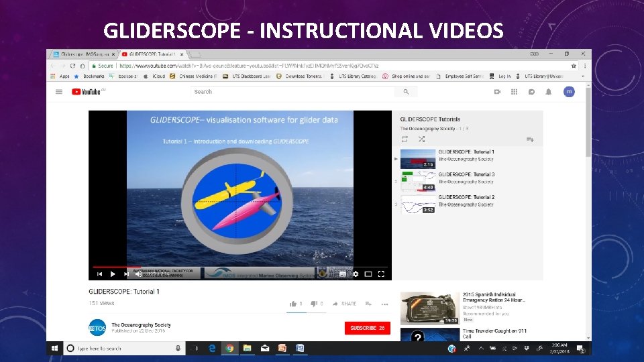Play the GLIDERSCOPE Tutorial 1 video
This screenshot has width=644, height=362.
coord(113,274)
